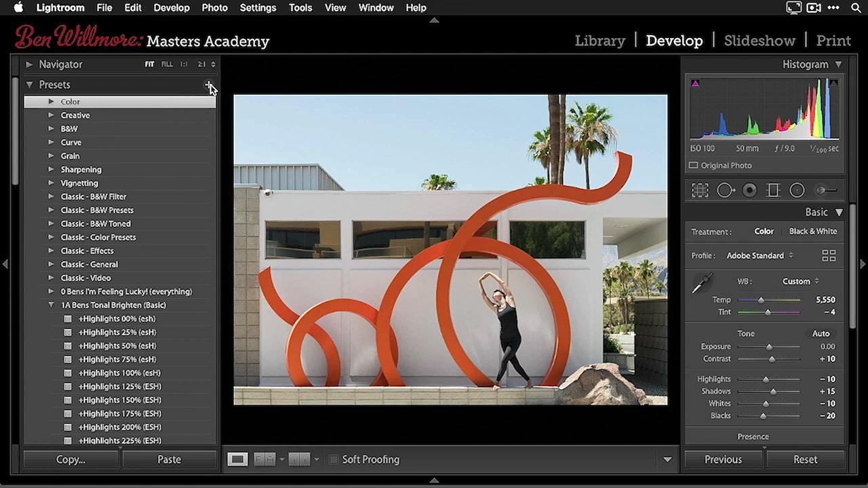868x488 pixels.
Task: Switch to the Print module
Action: pos(833,41)
